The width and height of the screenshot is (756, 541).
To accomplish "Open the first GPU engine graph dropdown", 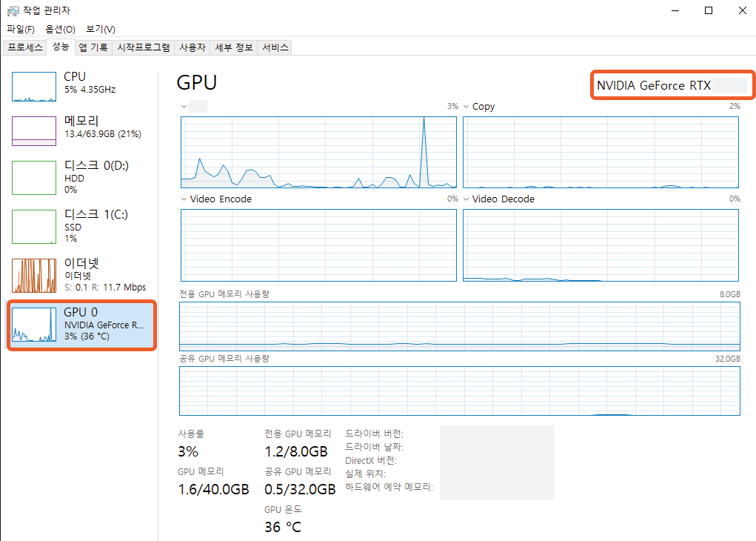I will [x=184, y=107].
